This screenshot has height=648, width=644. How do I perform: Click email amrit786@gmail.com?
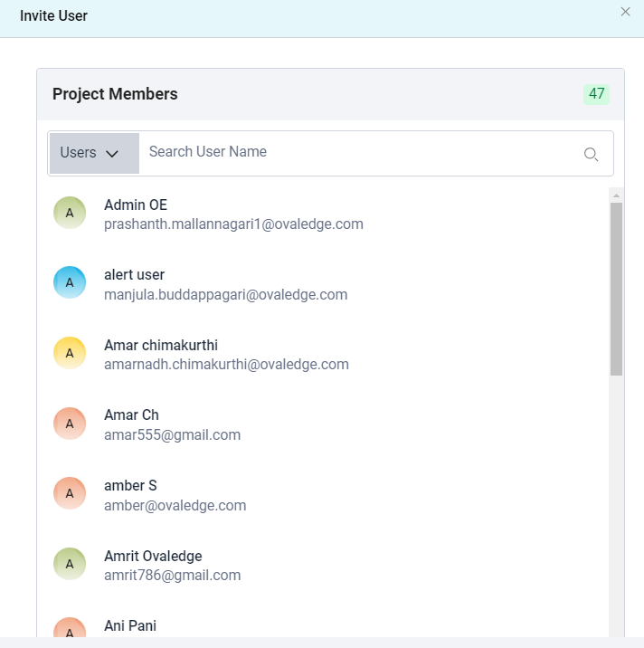pos(172,576)
